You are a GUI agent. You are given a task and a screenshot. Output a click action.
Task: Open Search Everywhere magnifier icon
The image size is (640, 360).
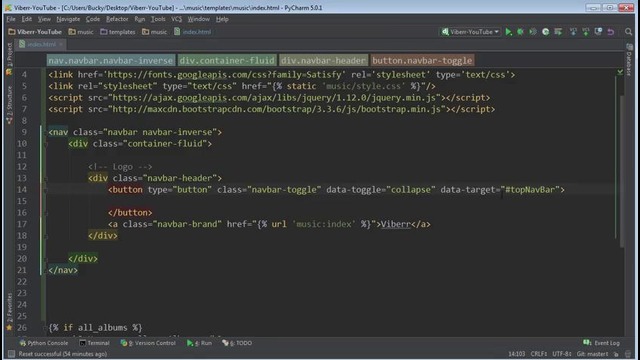click(x=629, y=32)
